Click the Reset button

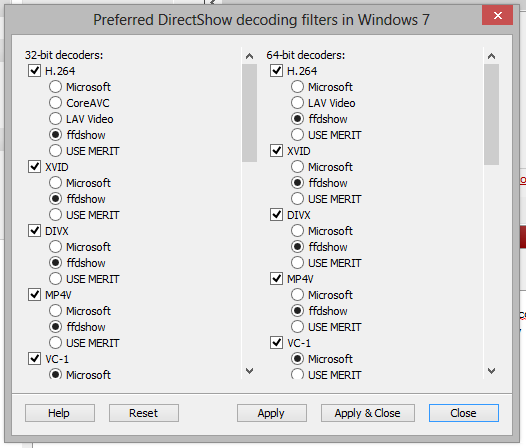tap(144, 413)
